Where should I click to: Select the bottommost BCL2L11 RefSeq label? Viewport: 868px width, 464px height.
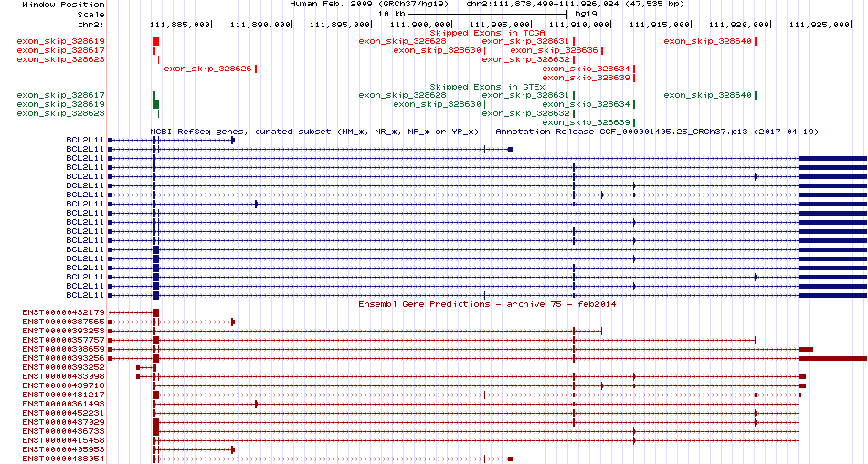pos(85,296)
